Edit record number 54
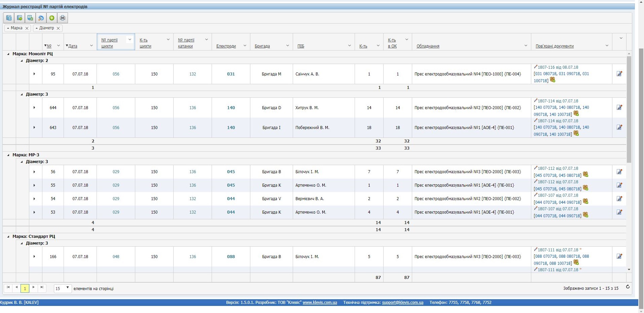 (619, 199)
